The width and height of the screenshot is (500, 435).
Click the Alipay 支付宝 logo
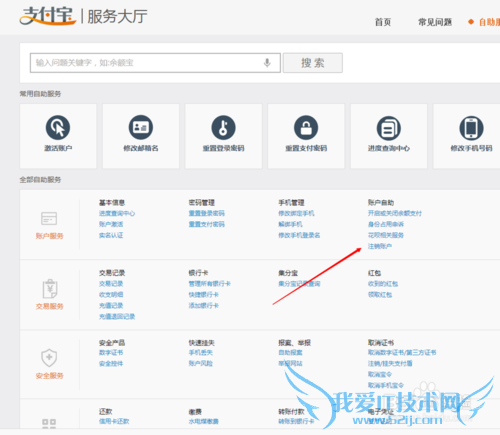tap(48, 16)
